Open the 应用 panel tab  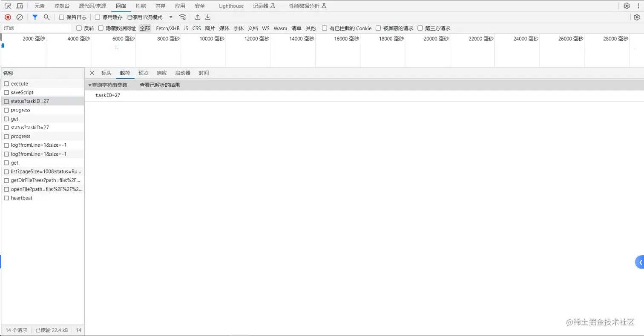pyautogui.click(x=180, y=6)
